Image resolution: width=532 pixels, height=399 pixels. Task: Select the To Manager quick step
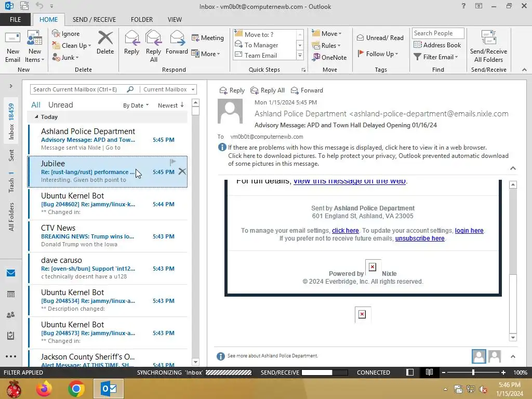click(x=261, y=45)
